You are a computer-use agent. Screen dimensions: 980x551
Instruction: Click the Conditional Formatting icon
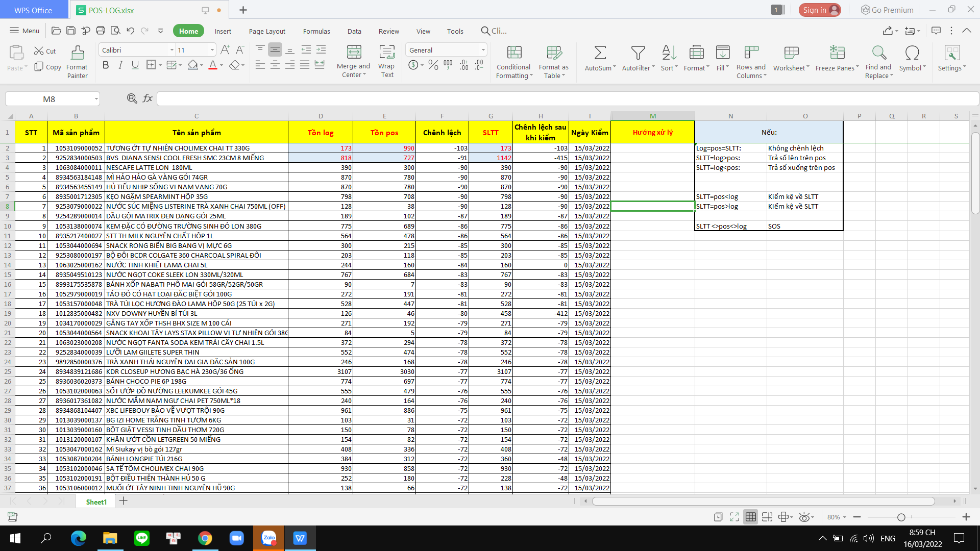point(514,53)
